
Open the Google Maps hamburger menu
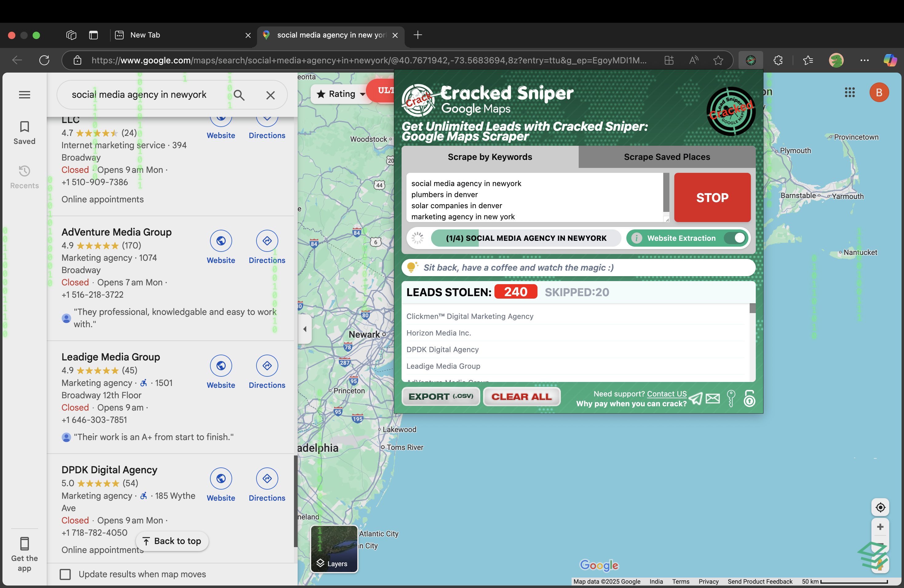[24, 94]
